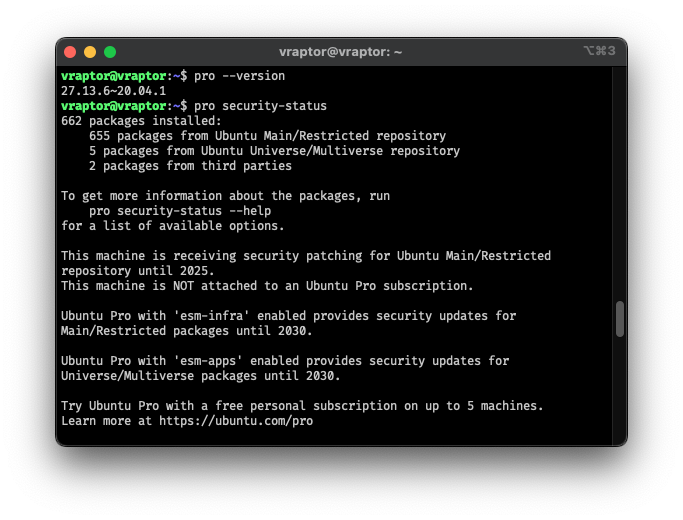
Task: Click the '2 packages from third parties' line
Action: tap(190, 166)
